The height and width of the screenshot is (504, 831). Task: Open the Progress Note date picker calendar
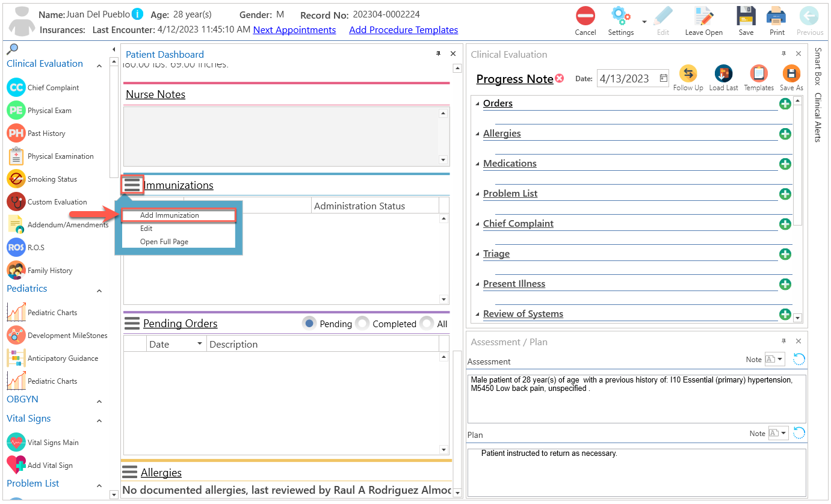(x=664, y=78)
